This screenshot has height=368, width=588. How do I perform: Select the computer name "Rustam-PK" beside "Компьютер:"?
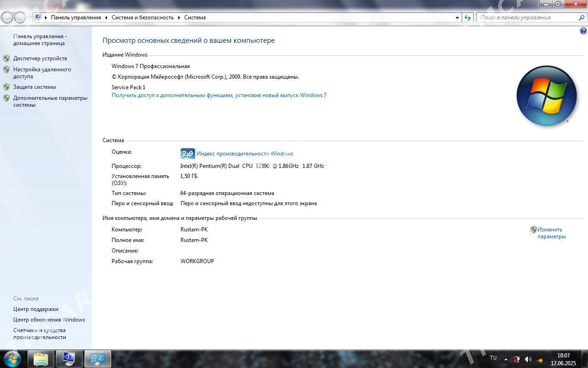194,230
